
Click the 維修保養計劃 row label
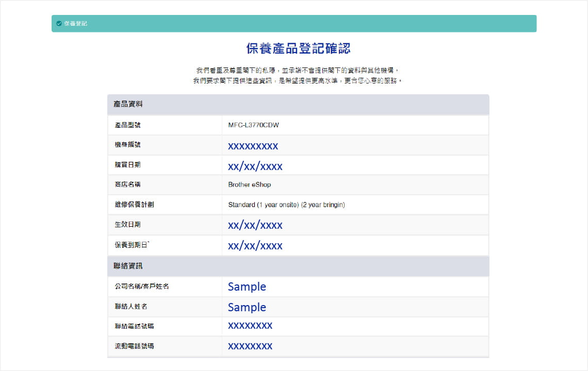point(134,205)
